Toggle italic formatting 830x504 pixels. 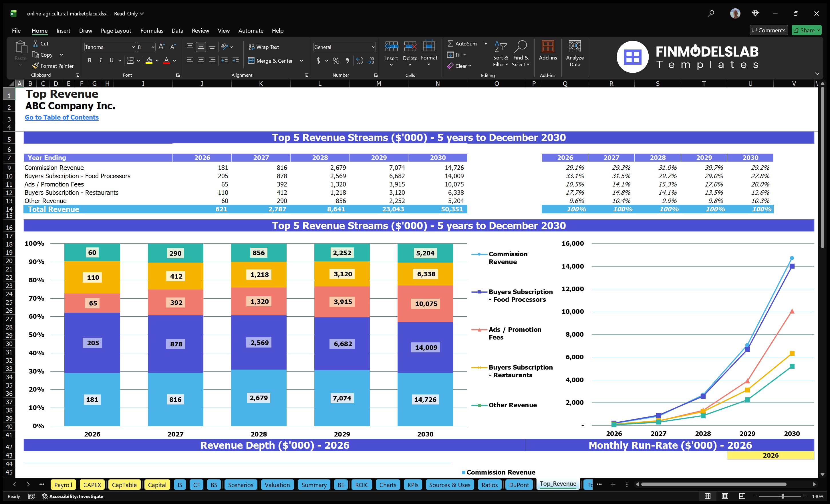[100, 60]
